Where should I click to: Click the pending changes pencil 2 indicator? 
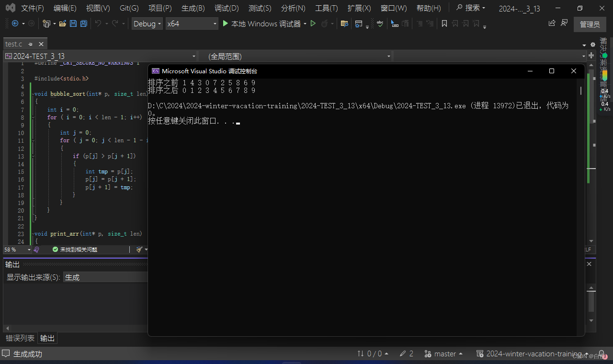pyautogui.click(x=407, y=354)
